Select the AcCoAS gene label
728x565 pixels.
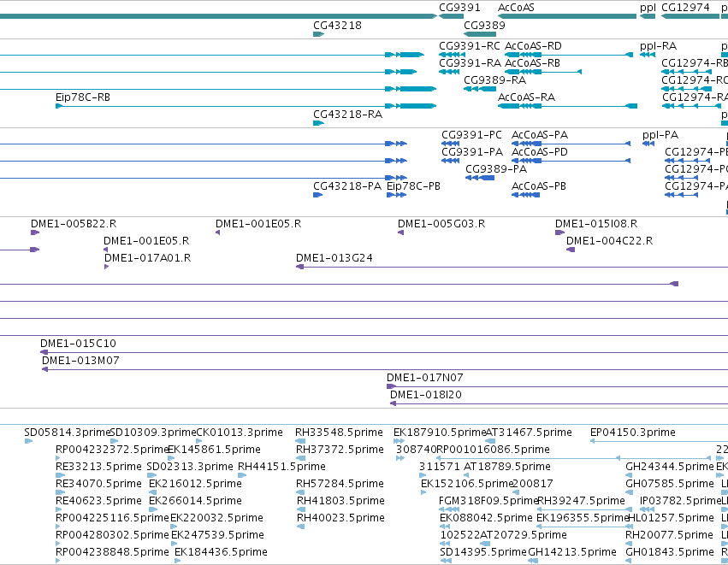coord(516,8)
